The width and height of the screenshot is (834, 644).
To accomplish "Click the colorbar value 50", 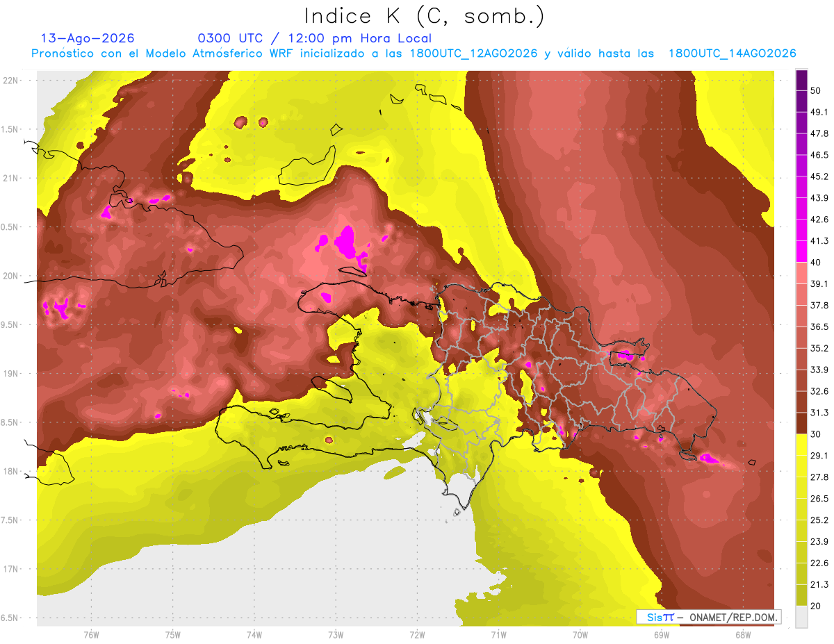I will click(816, 91).
